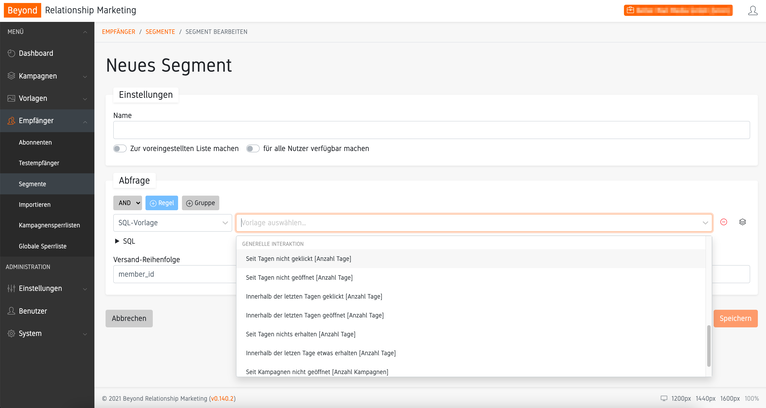The height and width of the screenshot is (408, 766).
Task: Click the Abbrechen button
Action: coord(129,318)
